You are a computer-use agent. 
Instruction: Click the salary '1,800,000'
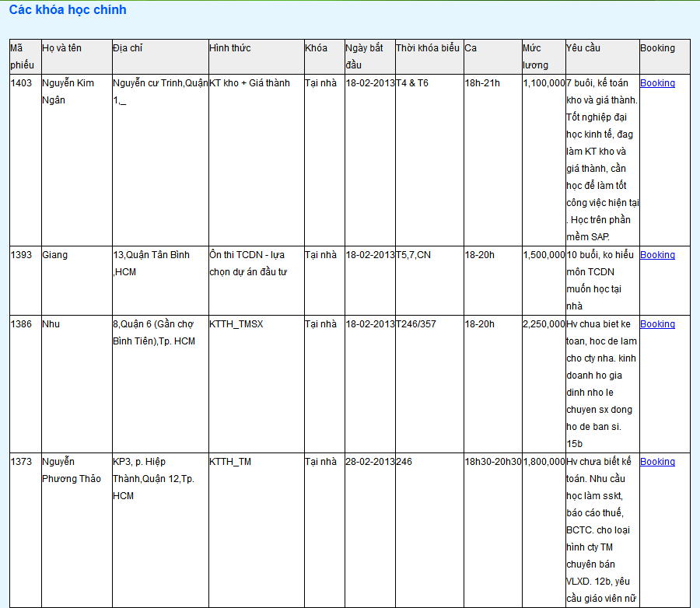point(544,462)
